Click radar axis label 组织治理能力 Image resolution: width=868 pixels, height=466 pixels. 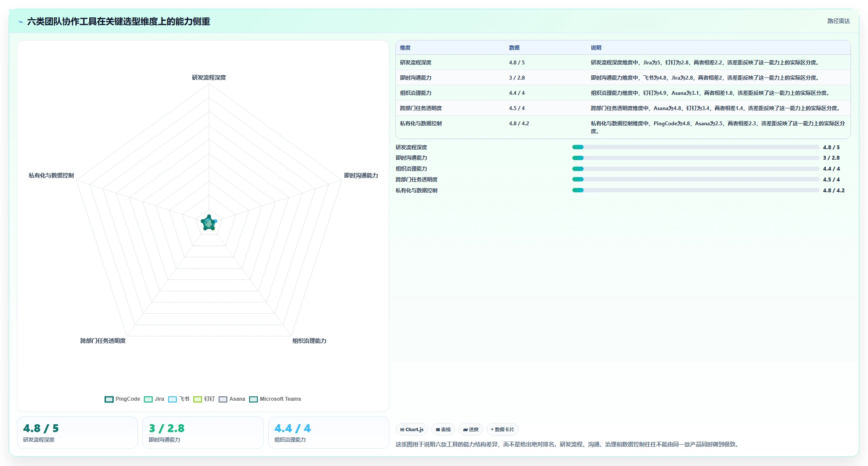pos(309,341)
